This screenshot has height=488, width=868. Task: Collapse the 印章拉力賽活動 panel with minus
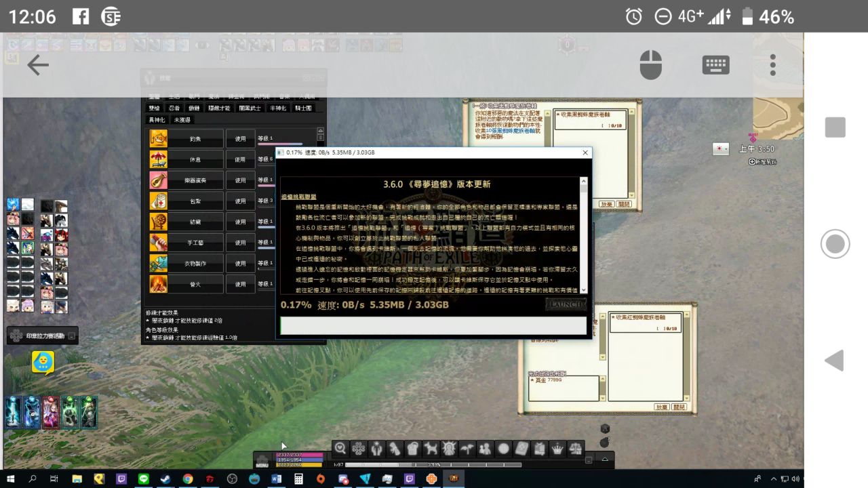73,336
